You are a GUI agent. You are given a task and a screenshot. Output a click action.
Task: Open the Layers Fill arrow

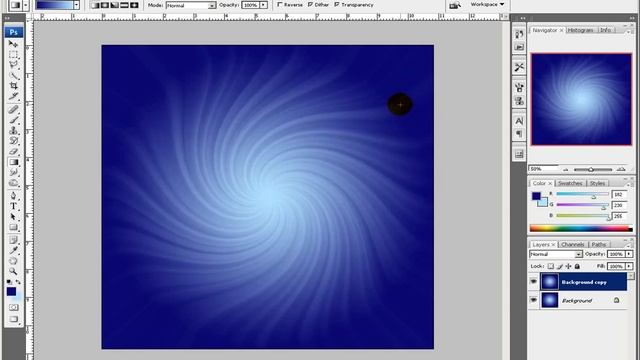629,266
